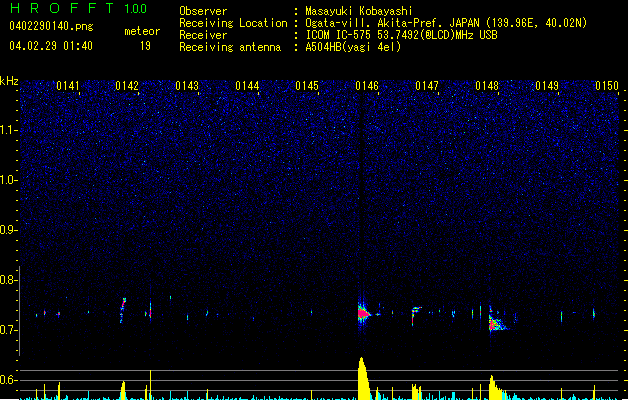Click time marker 0150
The width and height of the screenshot is (629, 400).
point(607,86)
